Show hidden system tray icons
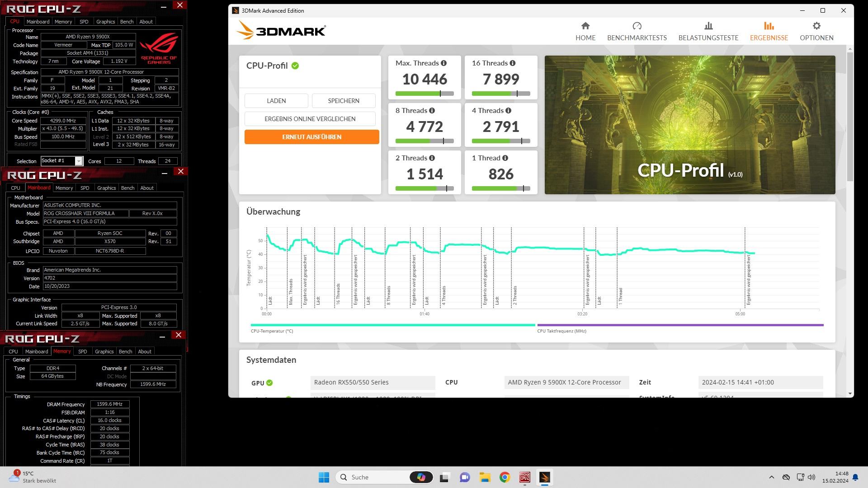This screenshot has width=868, height=488. 771,477
